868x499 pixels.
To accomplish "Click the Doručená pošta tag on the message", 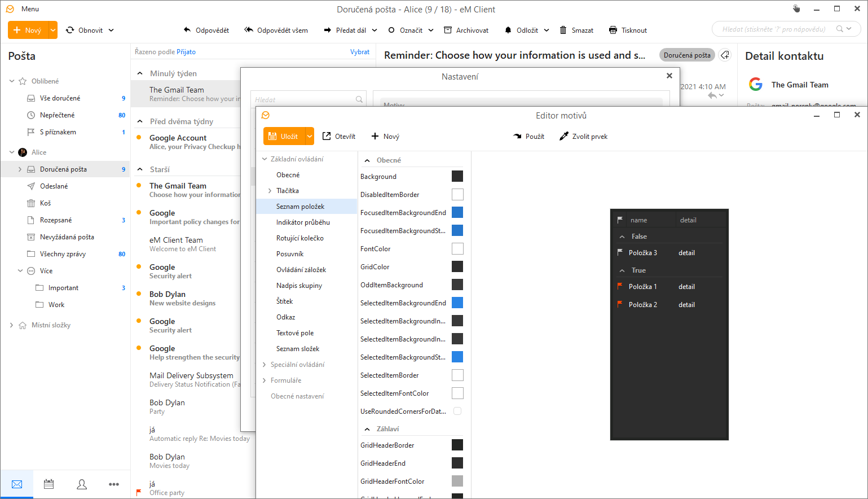I will 687,55.
